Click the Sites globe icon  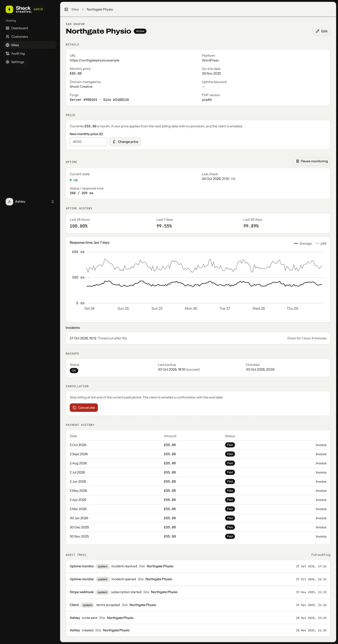coord(8,45)
